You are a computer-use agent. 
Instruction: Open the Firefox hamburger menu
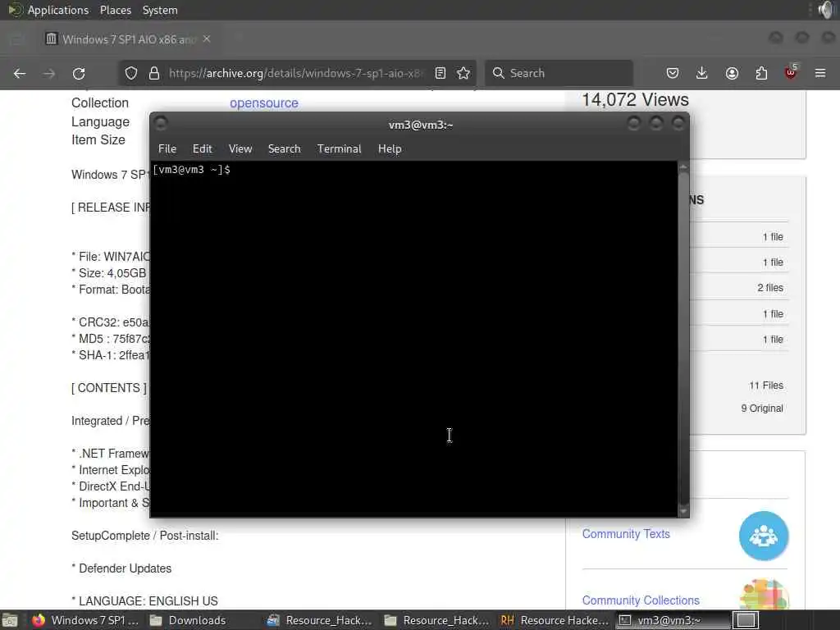tap(820, 73)
